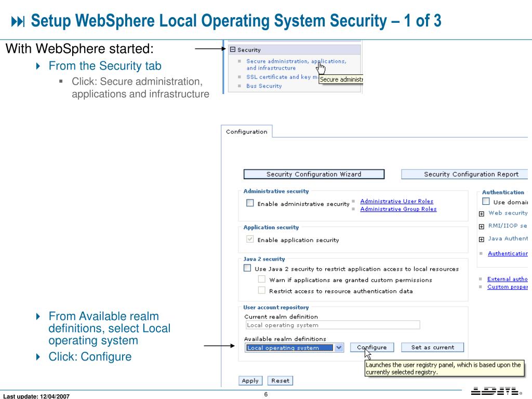
Task: Check Warn if applications are granted custom permissions
Action: 262,279
